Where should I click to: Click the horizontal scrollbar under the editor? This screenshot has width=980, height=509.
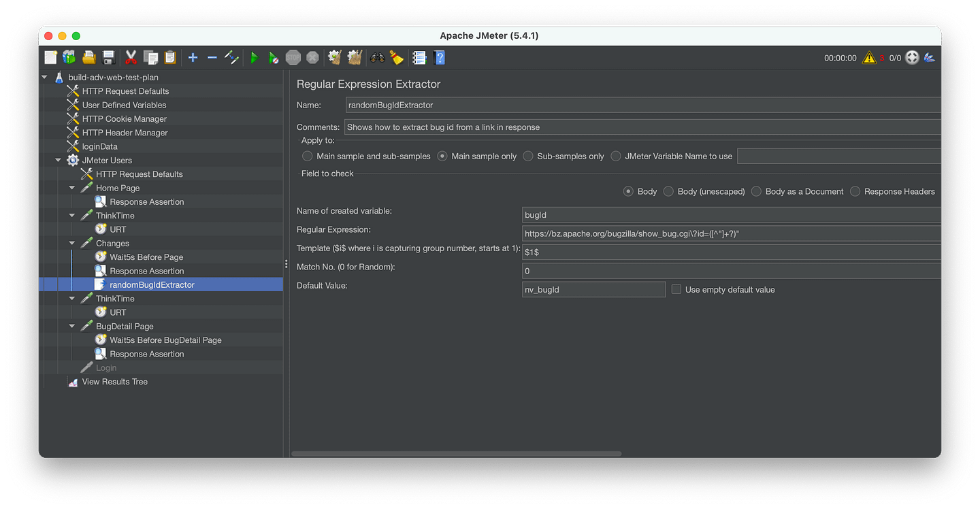click(x=456, y=453)
